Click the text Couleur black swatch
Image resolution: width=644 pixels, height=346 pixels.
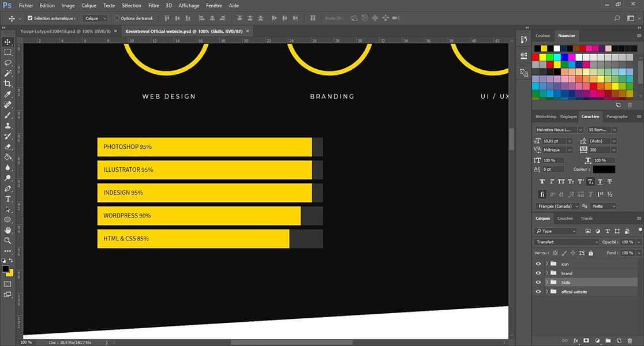[x=604, y=169]
